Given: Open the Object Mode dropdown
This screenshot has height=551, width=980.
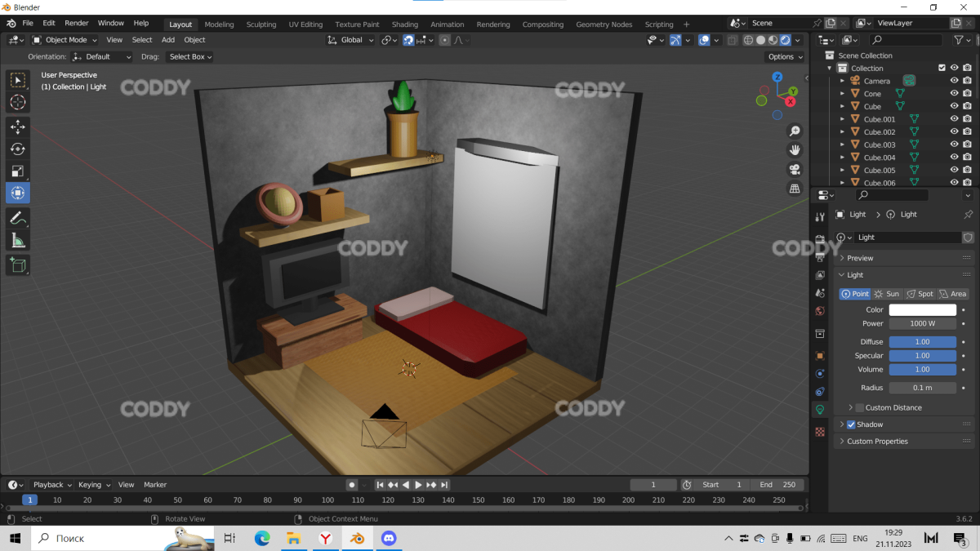Looking at the screenshot, I should coord(67,40).
